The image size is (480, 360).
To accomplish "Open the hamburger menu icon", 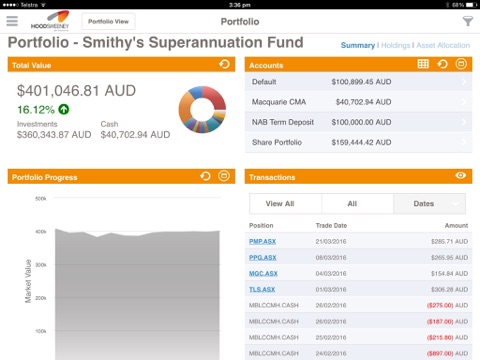I will 12,21.
